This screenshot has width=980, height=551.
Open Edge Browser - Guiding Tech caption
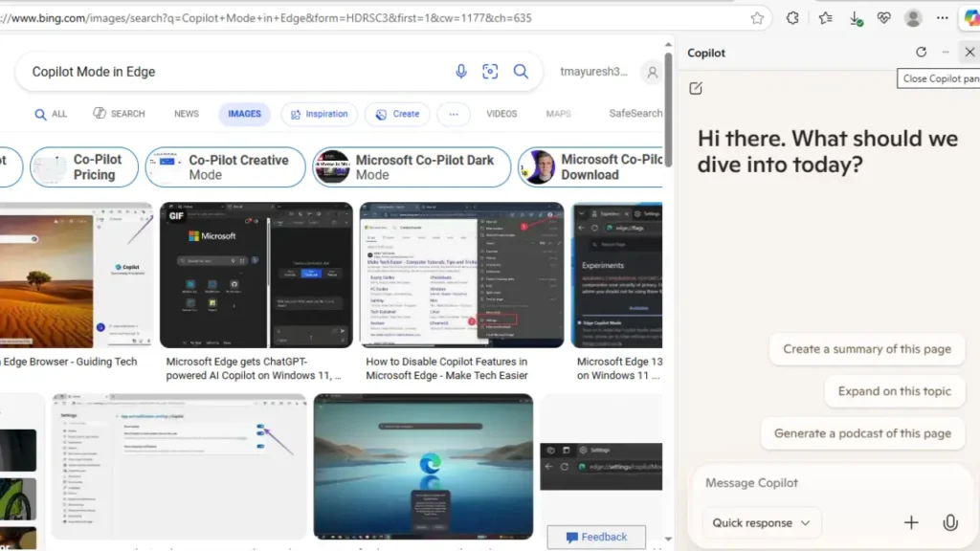click(x=69, y=362)
